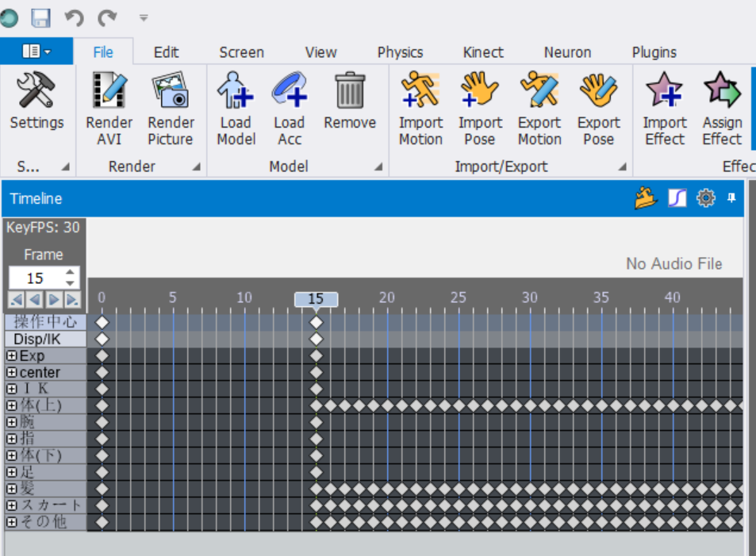Open timeline gear settings

point(706,198)
